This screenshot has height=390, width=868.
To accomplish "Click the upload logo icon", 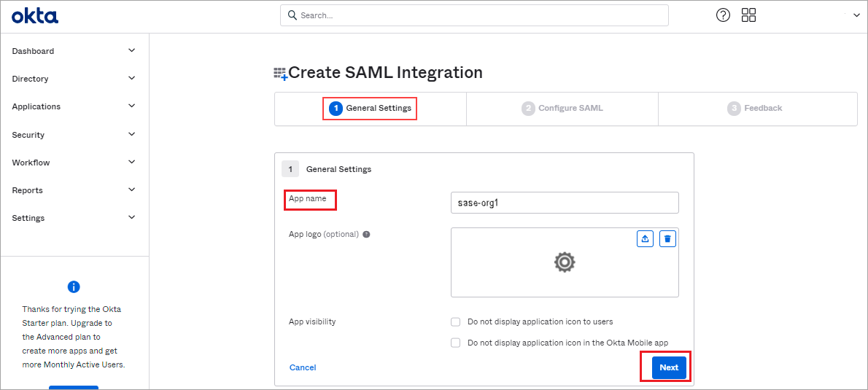I will pos(645,239).
